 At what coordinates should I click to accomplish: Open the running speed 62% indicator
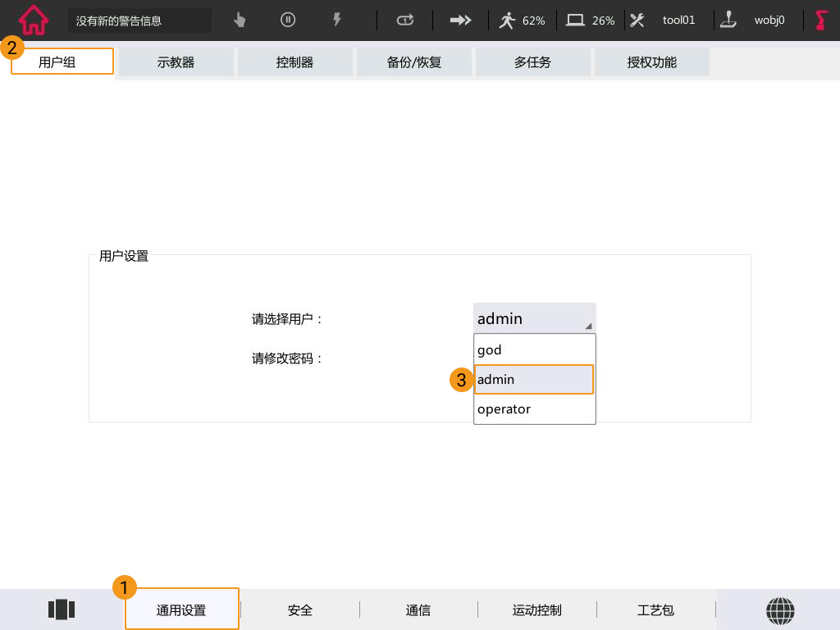[x=522, y=21]
